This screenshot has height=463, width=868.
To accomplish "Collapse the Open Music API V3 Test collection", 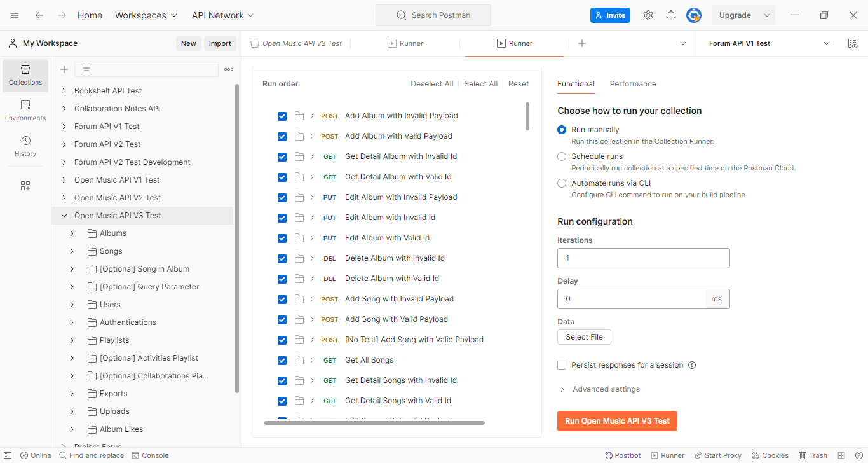I will [x=64, y=216].
